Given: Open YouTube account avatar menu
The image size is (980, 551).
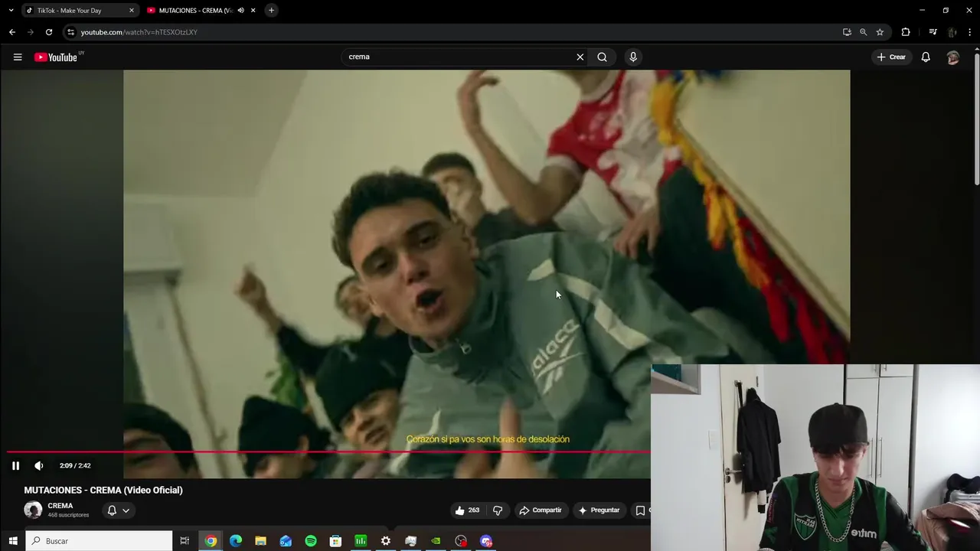Looking at the screenshot, I should tap(953, 57).
